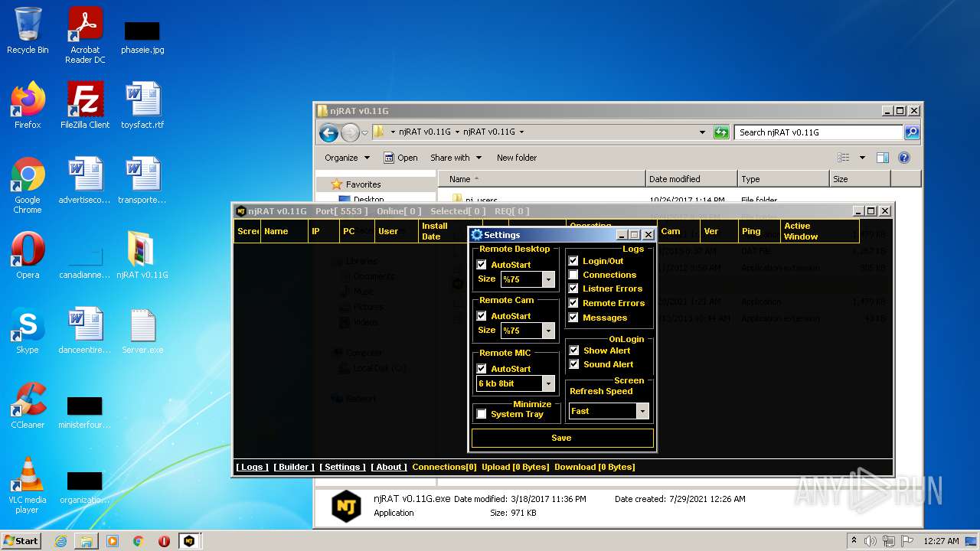Sort Explorer by Date modified
The width and height of the screenshot is (980, 551).
click(691, 179)
